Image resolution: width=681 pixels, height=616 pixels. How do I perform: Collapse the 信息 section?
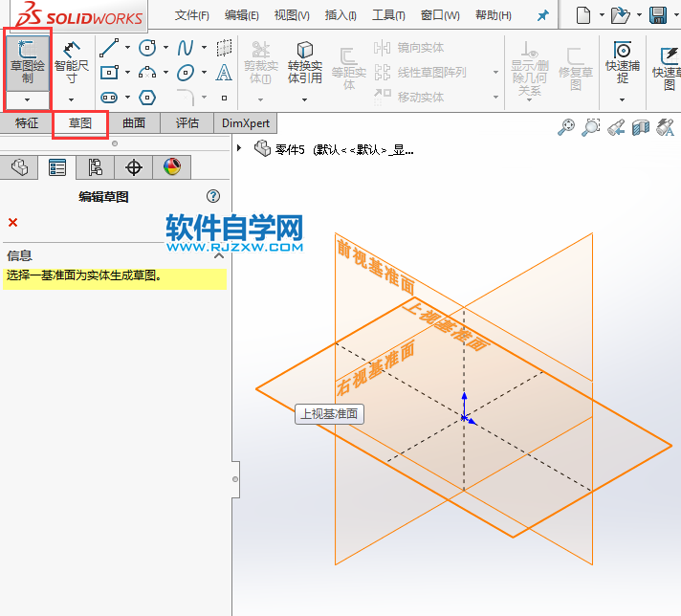pyautogui.click(x=218, y=255)
